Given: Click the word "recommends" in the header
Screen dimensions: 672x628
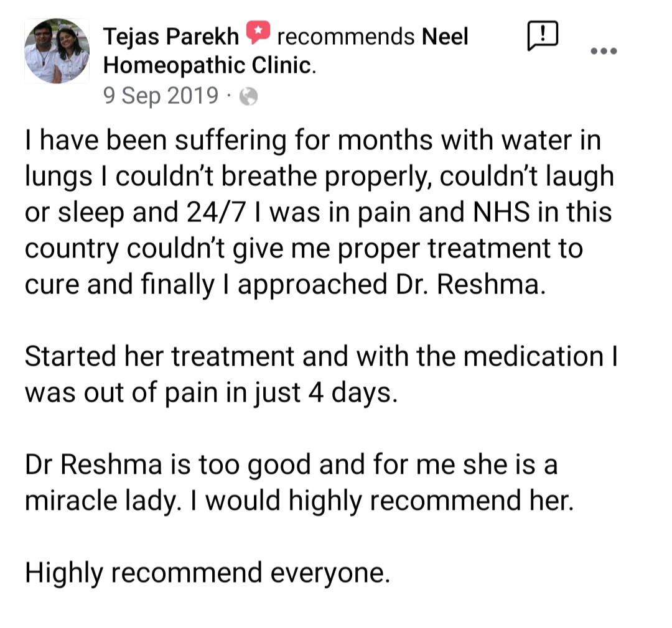Looking at the screenshot, I should click(345, 37).
